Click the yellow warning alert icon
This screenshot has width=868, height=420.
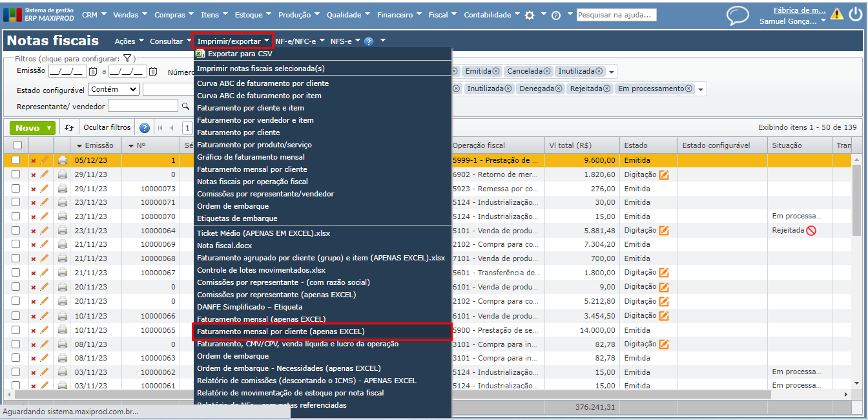tap(837, 14)
